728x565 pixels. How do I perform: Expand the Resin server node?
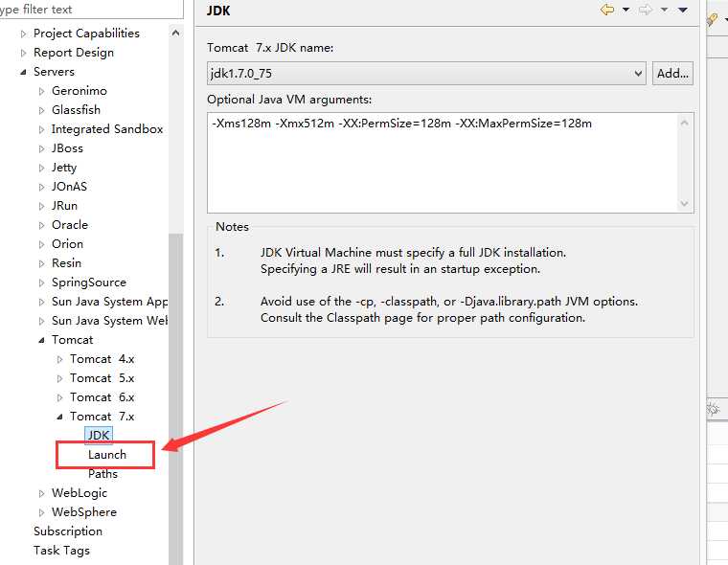click(x=42, y=263)
